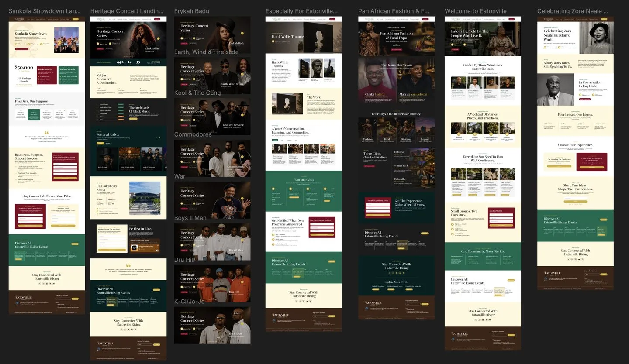Select the 'K-Ci/Jo-Jo' frame label
Viewport: 629px width, 364px height.
[x=189, y=301]
